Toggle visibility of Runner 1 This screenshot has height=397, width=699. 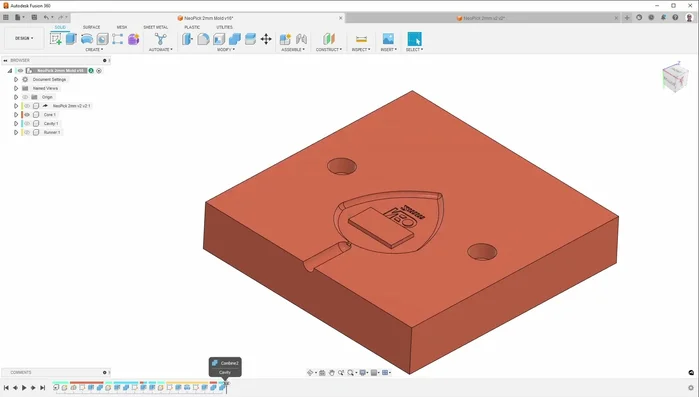pyautogui.click(x=27, y=132)
